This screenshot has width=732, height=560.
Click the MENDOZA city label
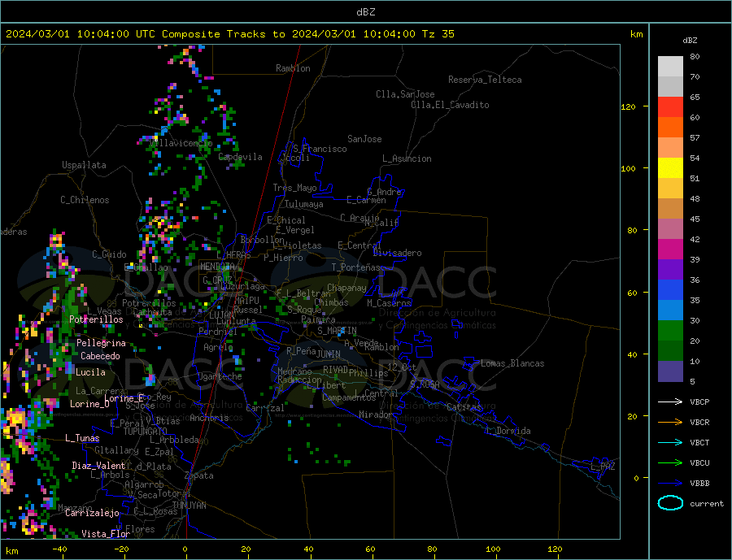pyautogui.click(x=219, y=267)
